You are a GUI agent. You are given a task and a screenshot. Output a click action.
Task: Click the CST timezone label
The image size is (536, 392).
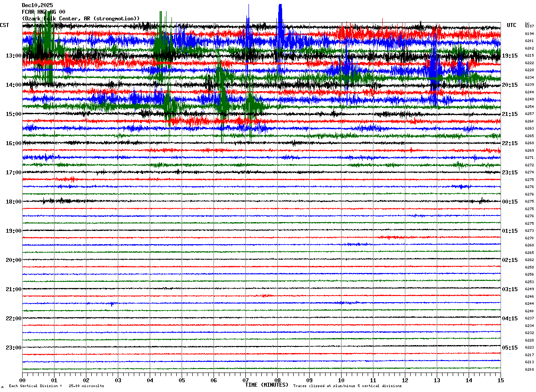point(4,25)
